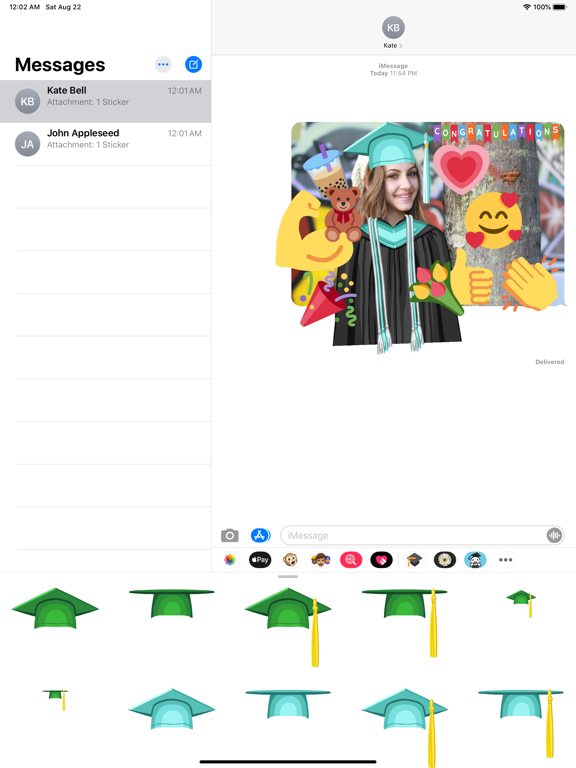
Task: Tap the JA avatar for John Appleseed
Action: tap(27, 144)
